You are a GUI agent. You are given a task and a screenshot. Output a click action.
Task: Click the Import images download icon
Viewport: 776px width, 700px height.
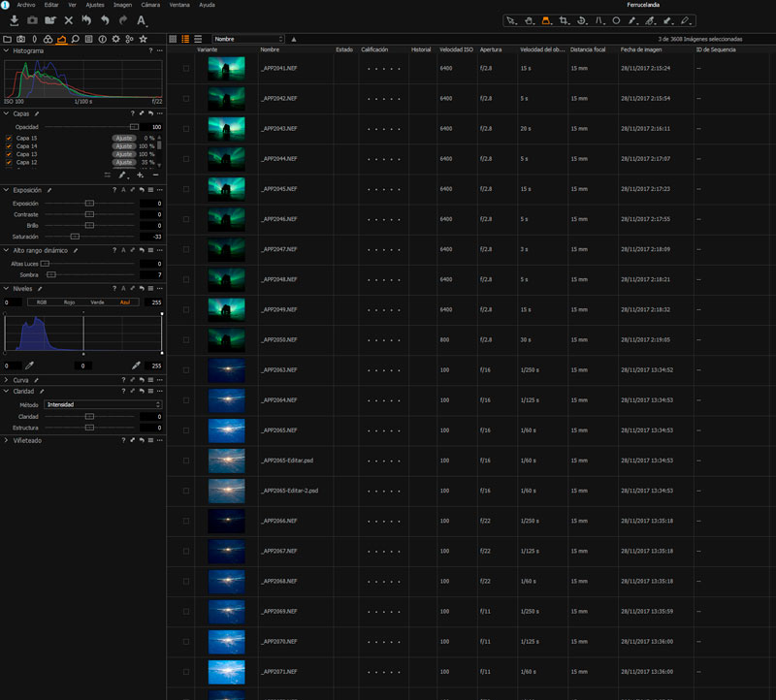tap(15, 20)
